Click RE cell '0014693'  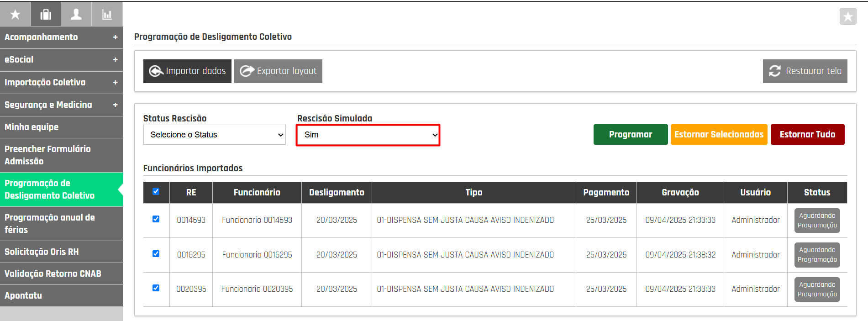(x=191, y=220)
